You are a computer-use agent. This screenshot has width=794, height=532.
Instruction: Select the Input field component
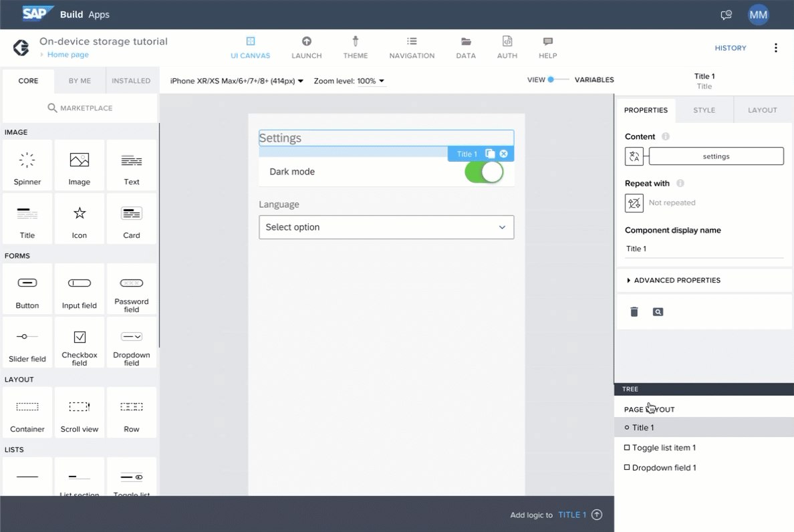pos(80,289)
